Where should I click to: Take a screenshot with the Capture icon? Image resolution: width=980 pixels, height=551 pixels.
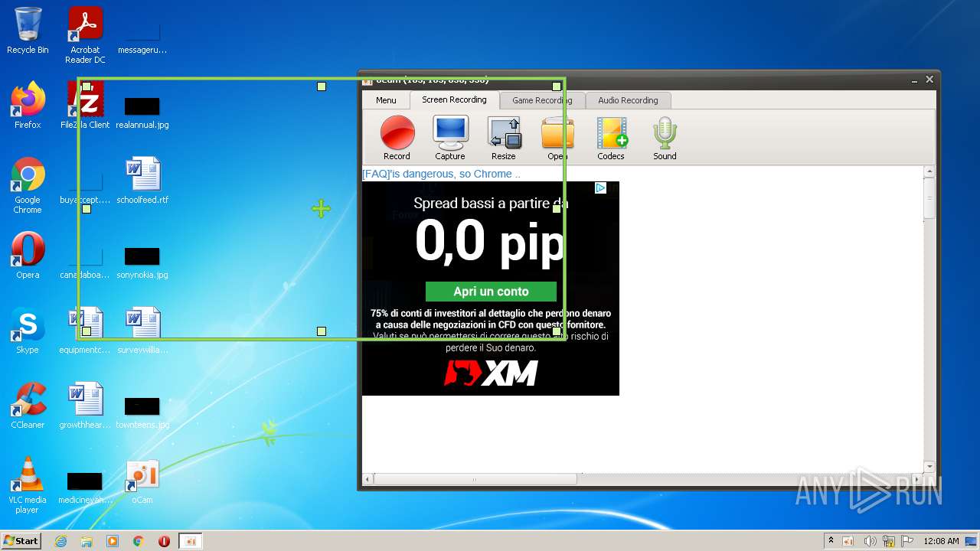click(450, 138)
